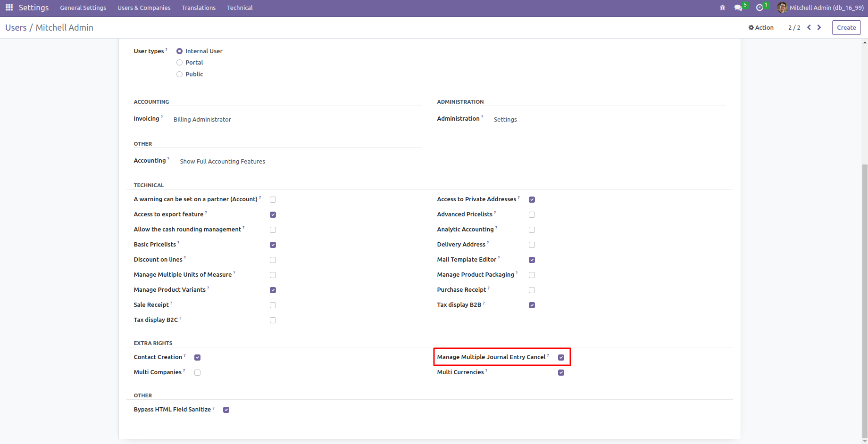Select the Portal user type
The image size is (868, 444).
(x=179, y=63)
